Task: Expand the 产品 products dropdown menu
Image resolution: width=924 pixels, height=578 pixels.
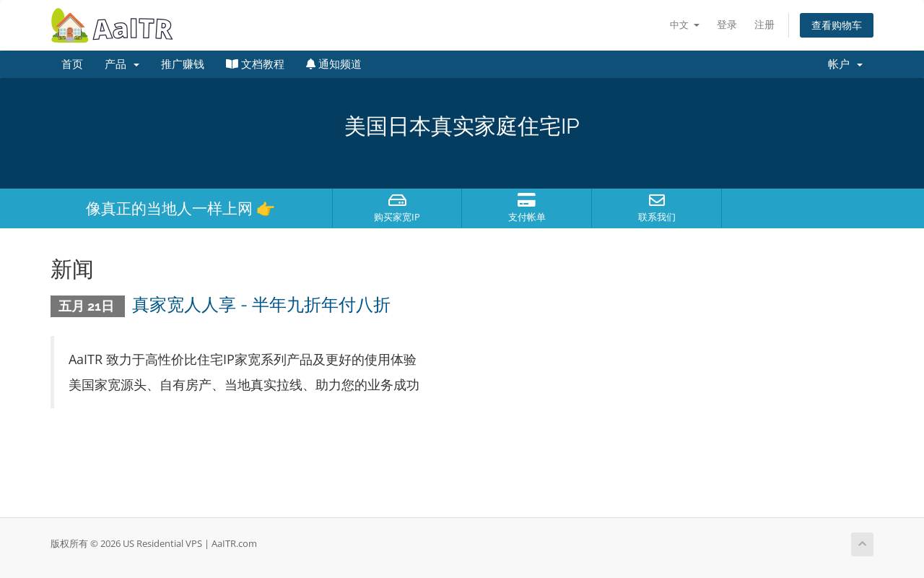Action: click(122, 64)
